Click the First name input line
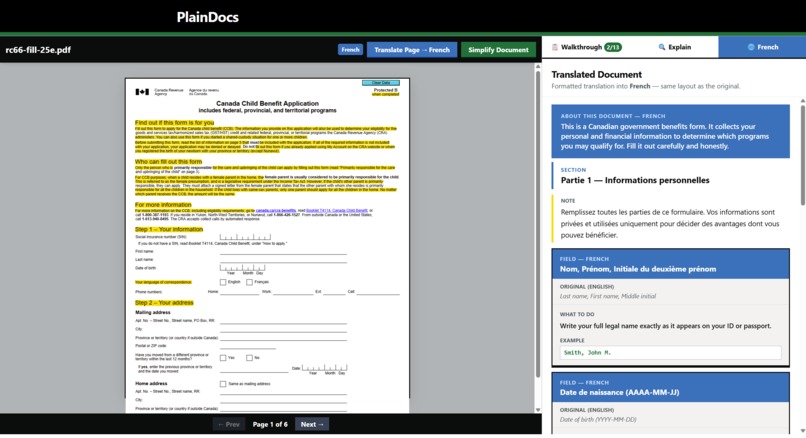The width and height of the screenshot is (806, 438). point(283,252)
